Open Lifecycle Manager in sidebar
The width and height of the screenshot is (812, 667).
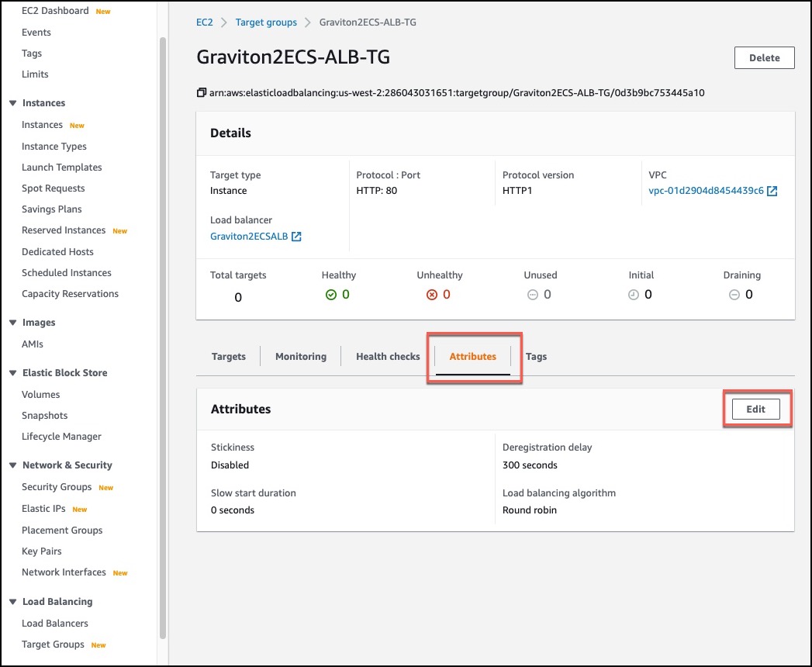pyautogui.click(x=61, y=437)
